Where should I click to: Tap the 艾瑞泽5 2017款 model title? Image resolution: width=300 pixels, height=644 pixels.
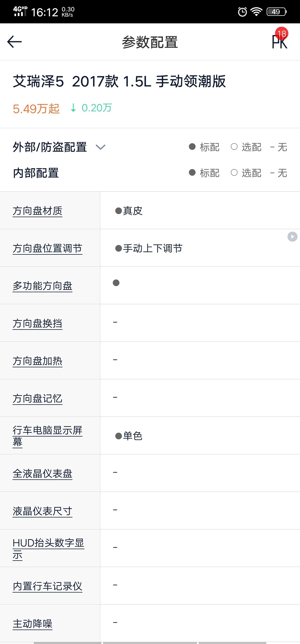[x=119, y=81]
